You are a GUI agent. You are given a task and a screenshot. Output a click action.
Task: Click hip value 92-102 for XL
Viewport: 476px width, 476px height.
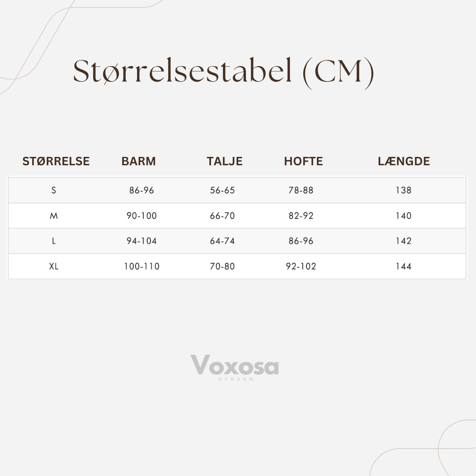click(301, 267)
